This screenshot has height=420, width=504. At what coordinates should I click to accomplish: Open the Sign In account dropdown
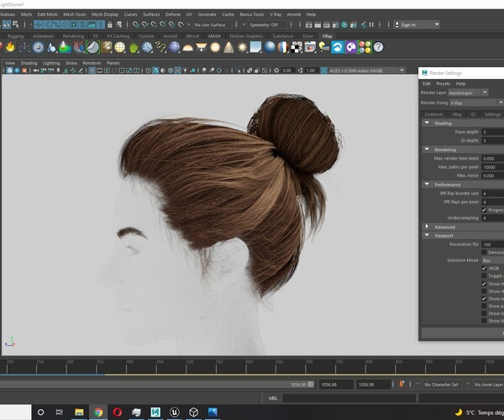[417, 24]
